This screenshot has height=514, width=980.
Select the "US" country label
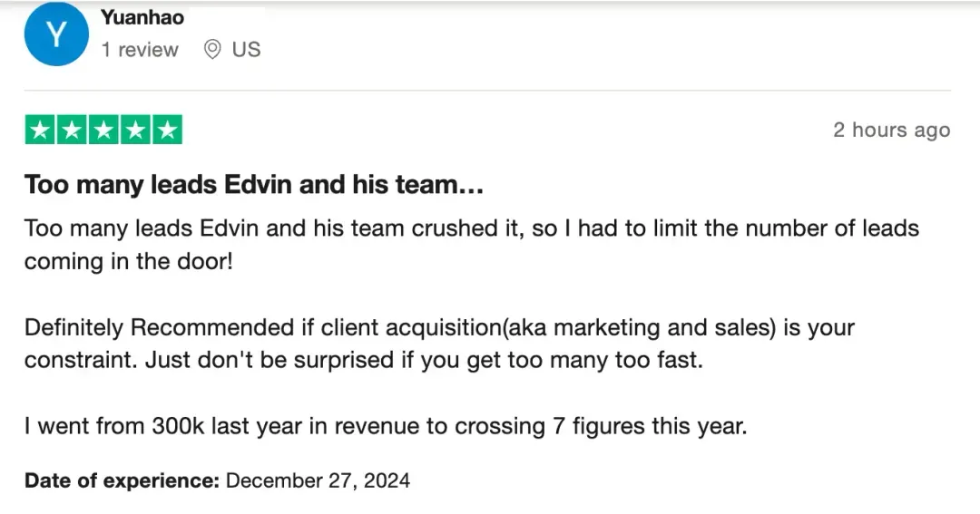246,50
